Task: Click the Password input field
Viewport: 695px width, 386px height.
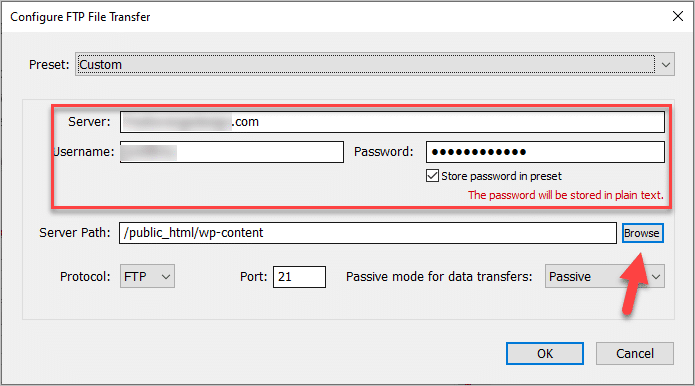Action: point(545,152)
